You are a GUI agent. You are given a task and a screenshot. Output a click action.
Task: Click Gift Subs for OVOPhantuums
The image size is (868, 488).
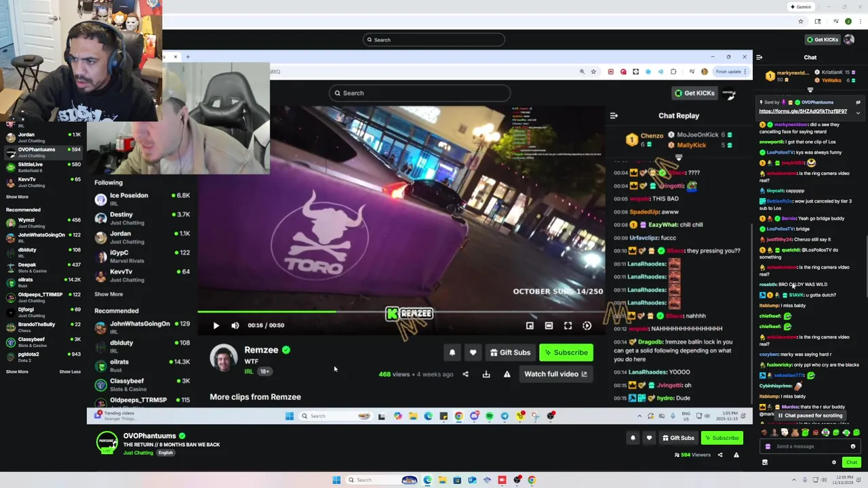pos(678,438)
